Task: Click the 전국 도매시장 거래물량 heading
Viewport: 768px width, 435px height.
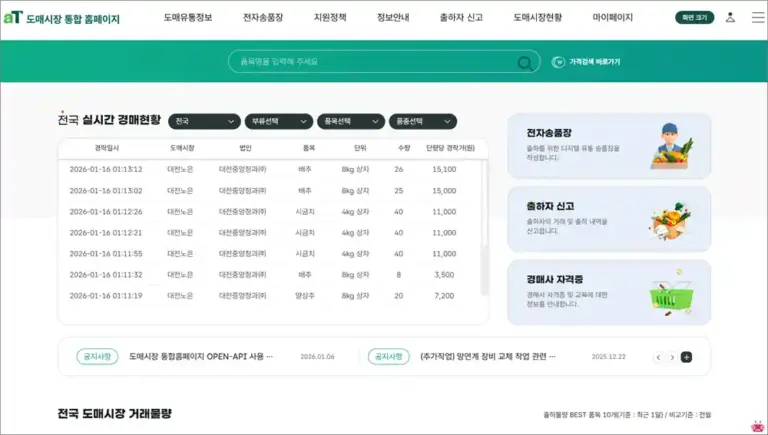Action: (115, 413)
